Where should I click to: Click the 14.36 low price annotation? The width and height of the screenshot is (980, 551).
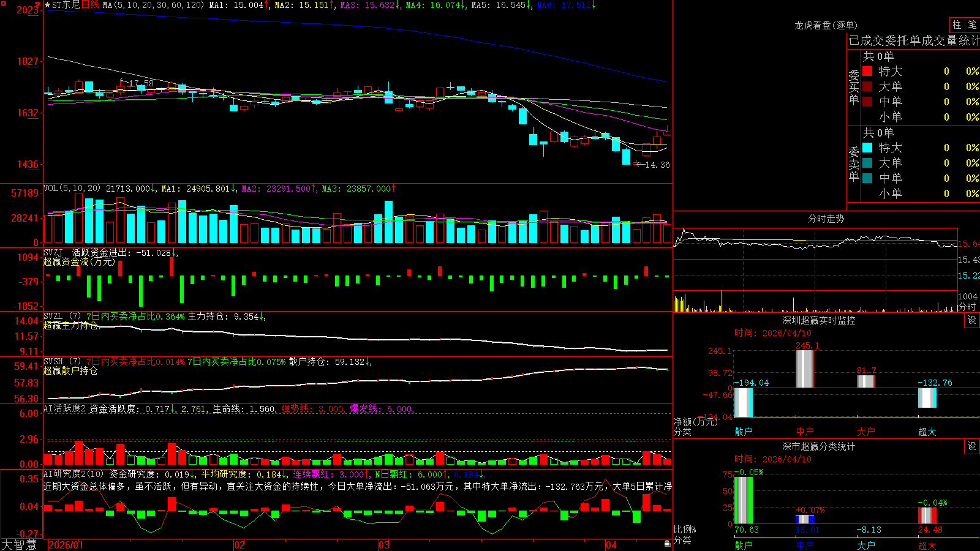point(658,165)
